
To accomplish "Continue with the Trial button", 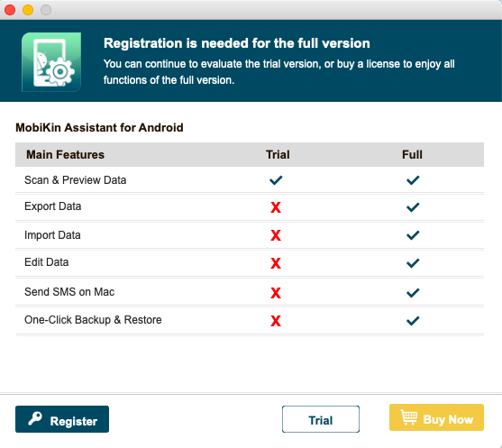I will (321, 419).
